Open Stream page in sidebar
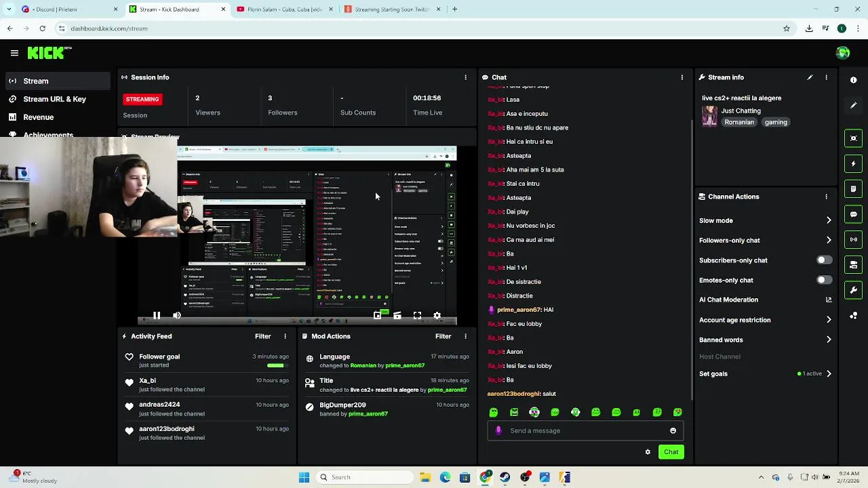 point(58,81)
